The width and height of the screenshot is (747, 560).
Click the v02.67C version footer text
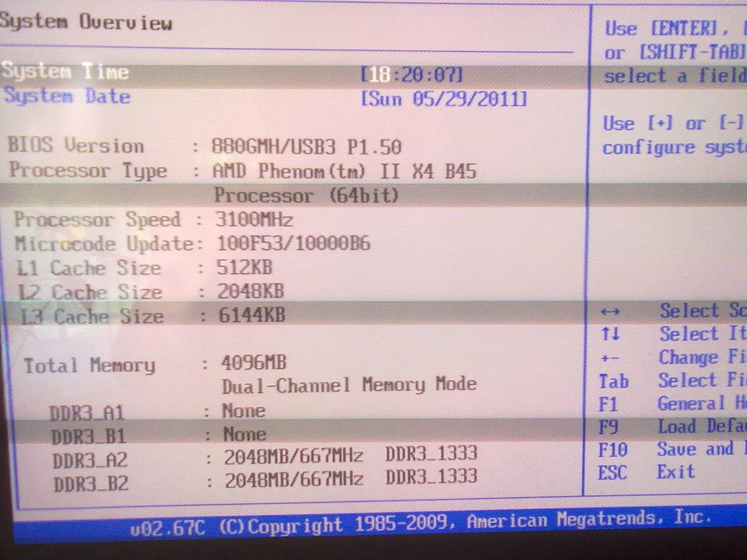point(168,528)
